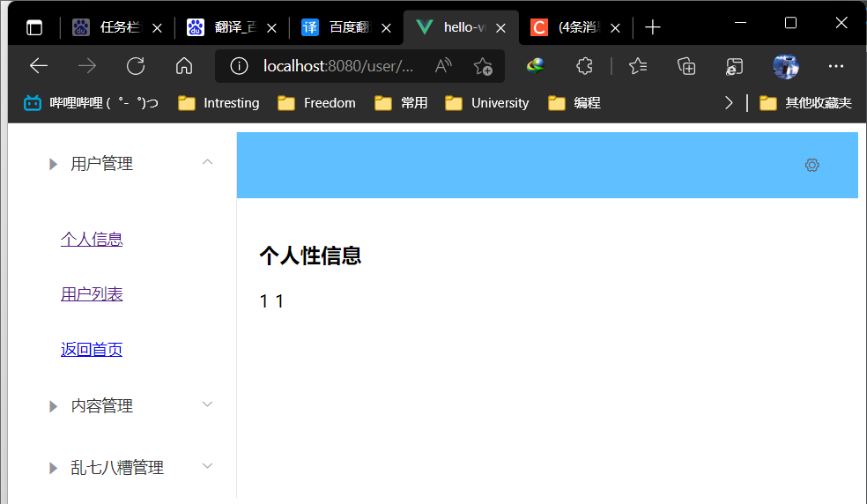This screenshot has width=867, height=504.
Task: Expand the 内容管理 submenu arrow
Action: pyautogui.click(x=207, y=404)
